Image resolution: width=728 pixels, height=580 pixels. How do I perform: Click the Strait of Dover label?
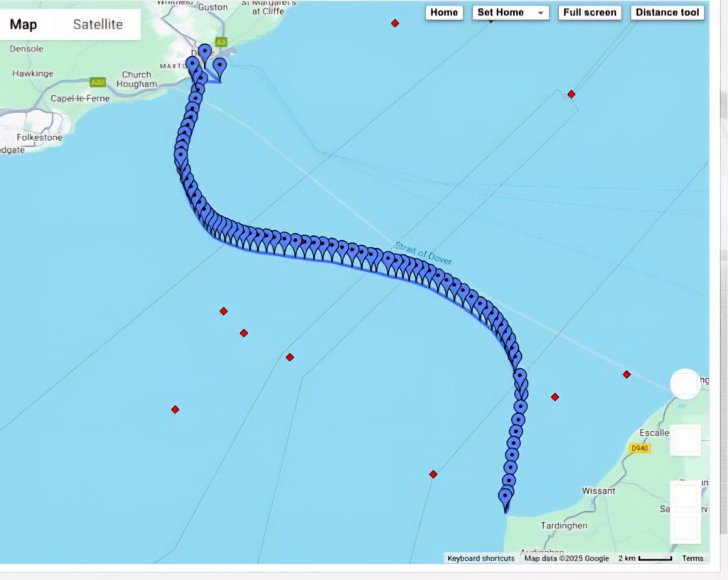pyautogui.click(x=423, y=253)
